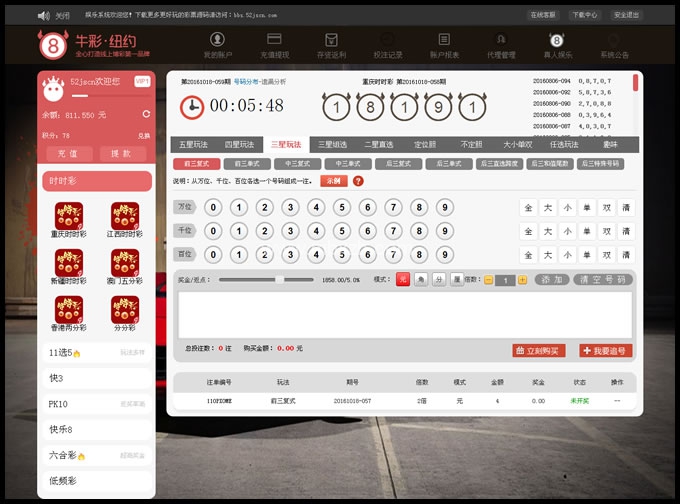Switch to 任选玩法 tab

pos(564,144)
